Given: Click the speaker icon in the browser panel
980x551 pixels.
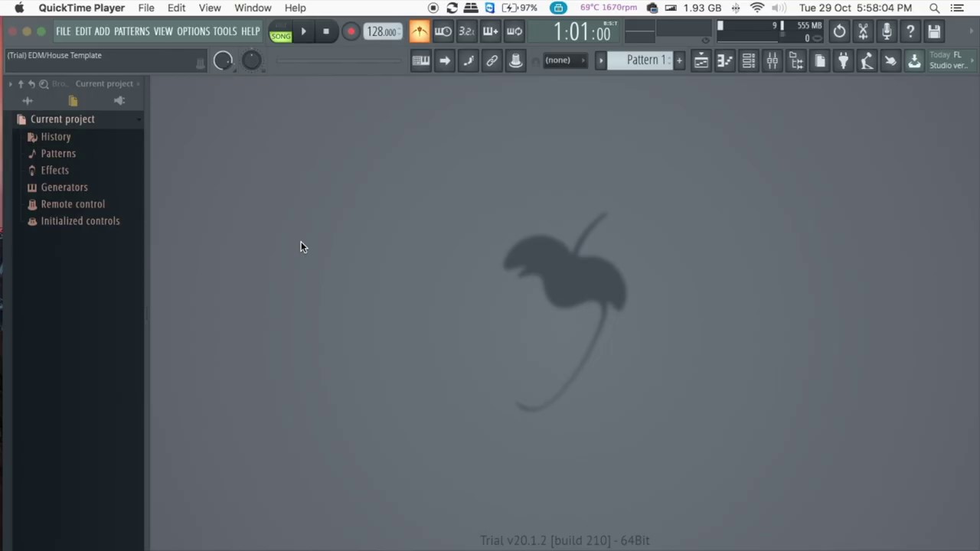Looking at the screenshot, I should click(x=119, y=100).
